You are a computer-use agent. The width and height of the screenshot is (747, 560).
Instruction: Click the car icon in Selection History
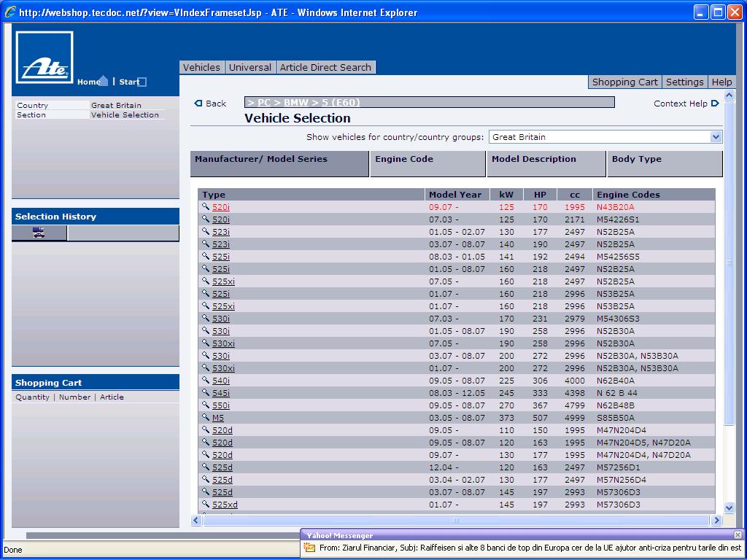(39, 233)
